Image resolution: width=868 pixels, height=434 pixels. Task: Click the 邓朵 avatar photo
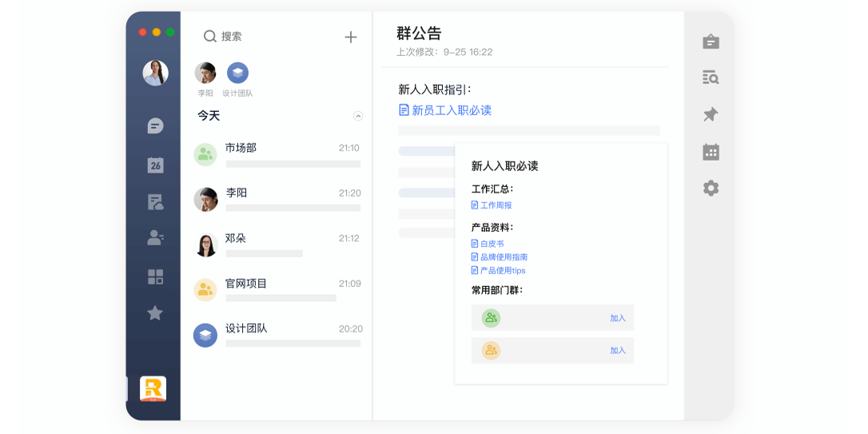click(206, 245)
